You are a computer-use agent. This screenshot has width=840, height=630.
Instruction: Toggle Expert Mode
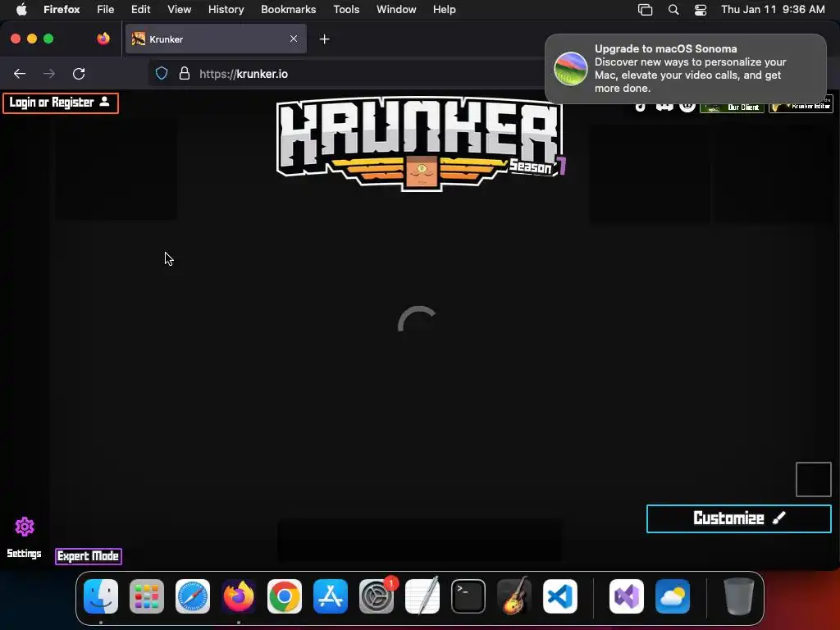point(89,556)
